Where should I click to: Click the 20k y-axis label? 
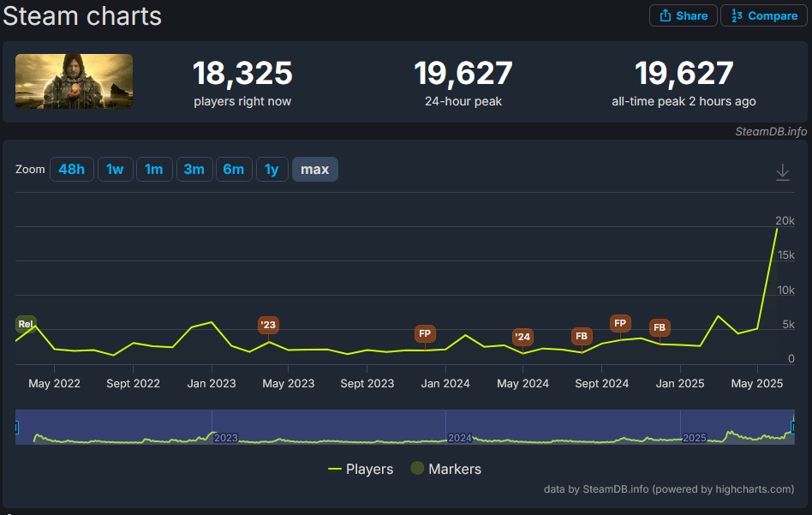[785, 221]
